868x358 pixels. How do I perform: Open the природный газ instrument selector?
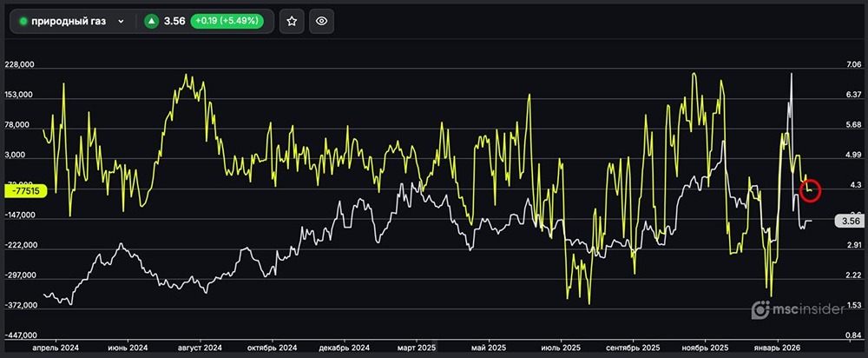[69, 22]
